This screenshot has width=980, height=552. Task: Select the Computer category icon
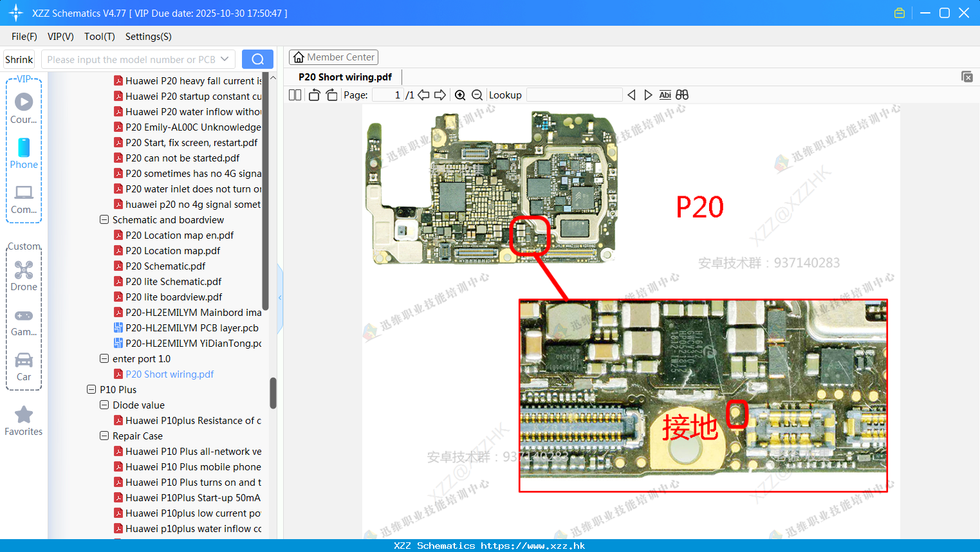point(24,199)
